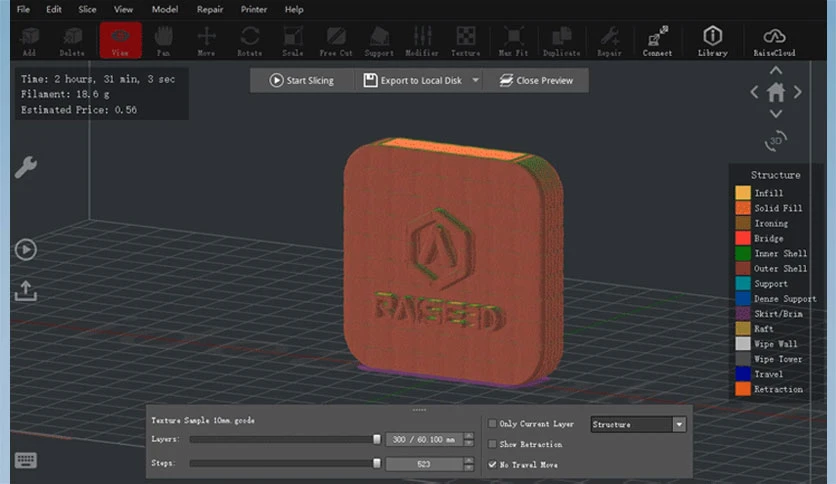Image resolution: width=836 pixels, height=484 pixels.
Task: Open the Help menu
Action: pyautogui.click(x=294, y=9)
